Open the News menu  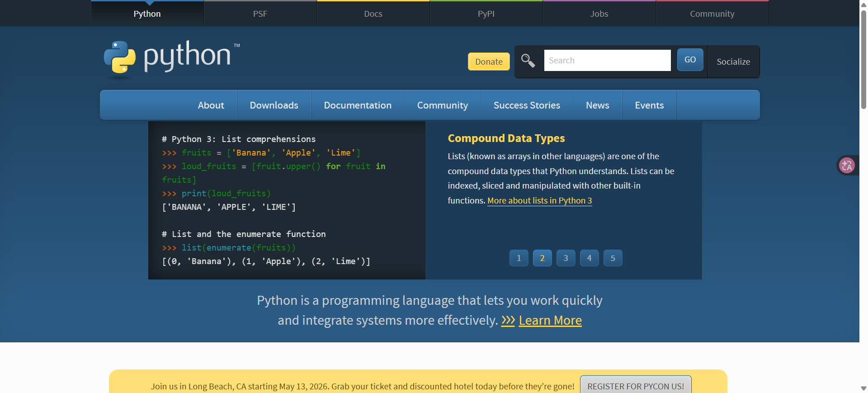coord(598,105)
